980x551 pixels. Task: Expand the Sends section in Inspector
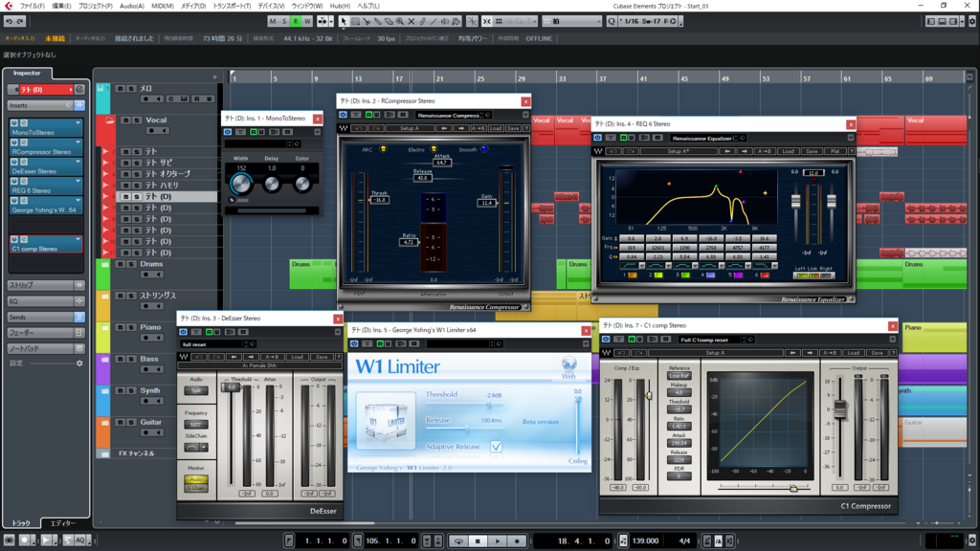(45, 318)
